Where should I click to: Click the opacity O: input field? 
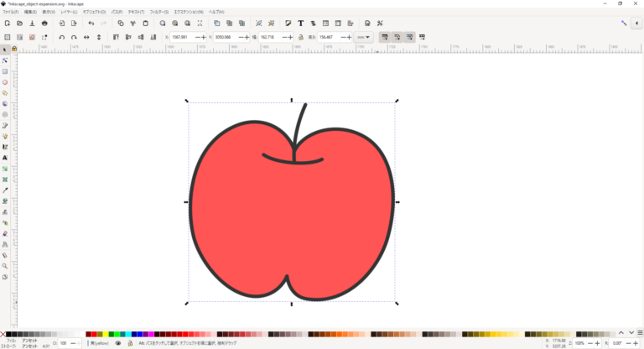click(x=64, y=343)
